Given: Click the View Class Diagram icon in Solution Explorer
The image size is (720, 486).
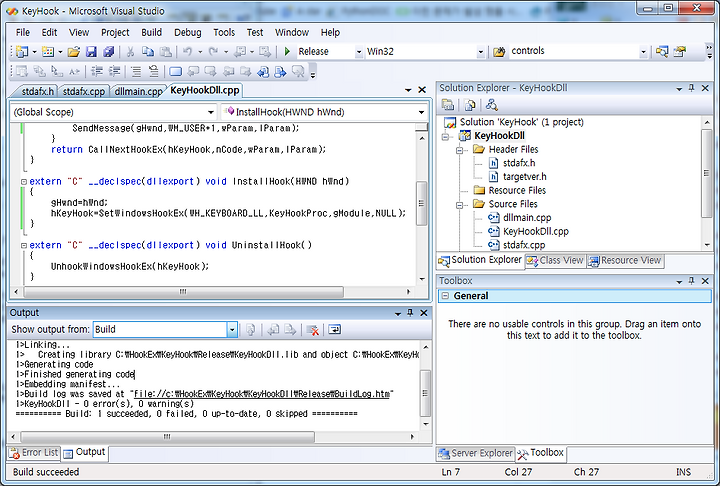Looking at the screenshot, I should (491, 105).
